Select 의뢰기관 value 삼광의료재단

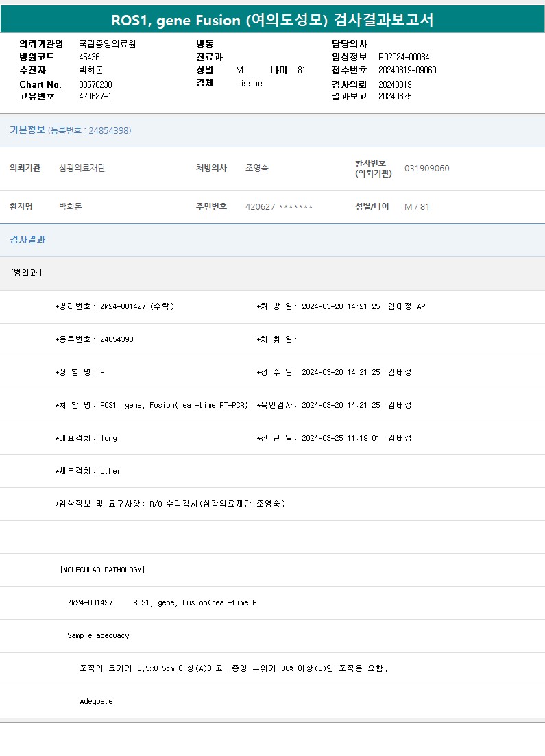coord(82,169)
